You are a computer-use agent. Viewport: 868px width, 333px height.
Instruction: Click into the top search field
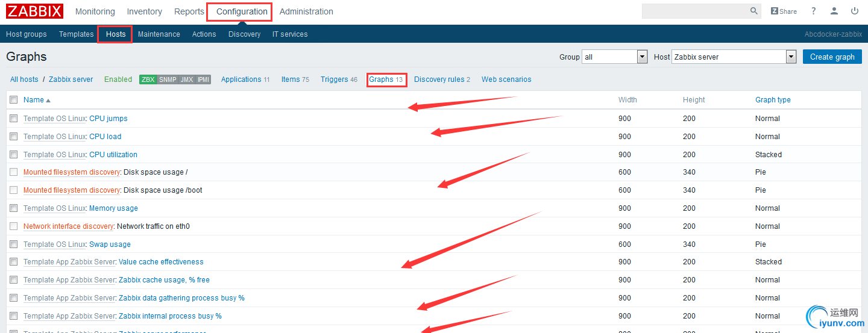(696, 11)
